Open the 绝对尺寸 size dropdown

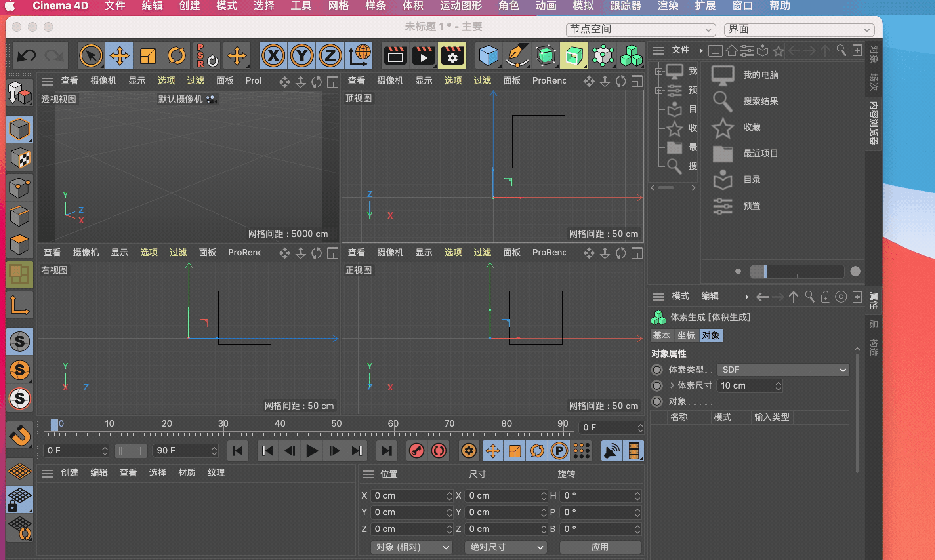pyautogui.click(x=506, y=547)
